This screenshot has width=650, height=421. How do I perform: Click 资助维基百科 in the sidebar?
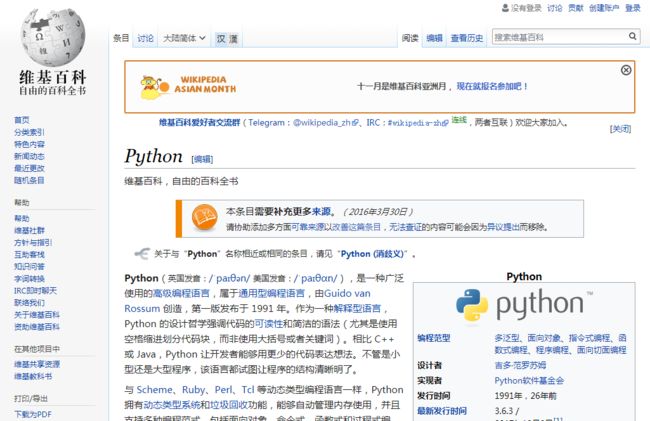pos(37,327)
